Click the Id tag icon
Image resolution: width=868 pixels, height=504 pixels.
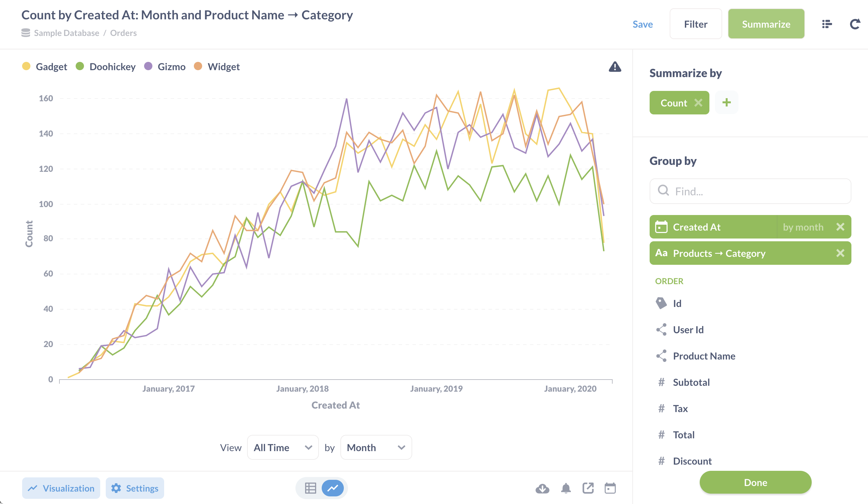pyautogui.click(x=661, y=303)
